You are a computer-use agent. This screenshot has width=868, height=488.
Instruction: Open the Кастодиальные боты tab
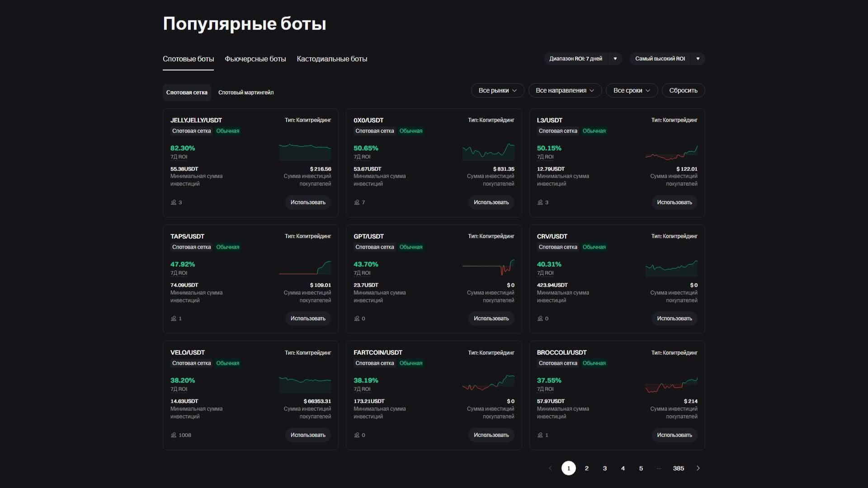pos(332,59)
